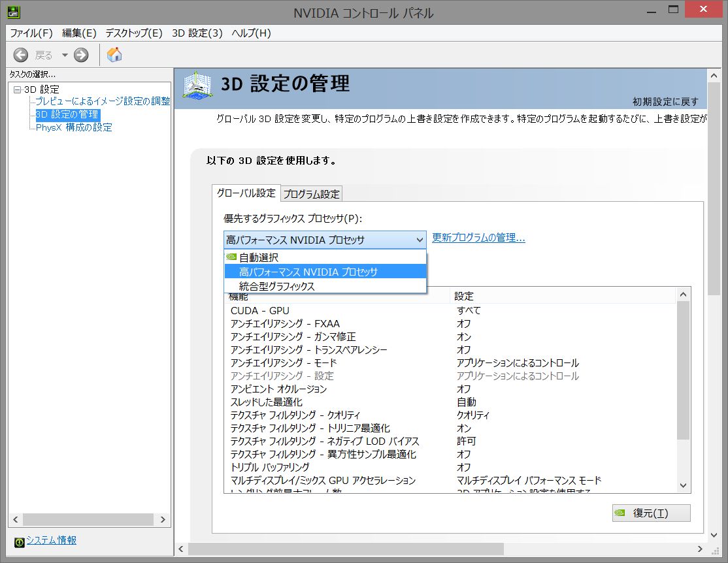This screenshot has height=563, width=728.
Task: Select テクスチャ フィルタリング - 異方性サンプル最適化 row
Action: (x=450, y=454)
